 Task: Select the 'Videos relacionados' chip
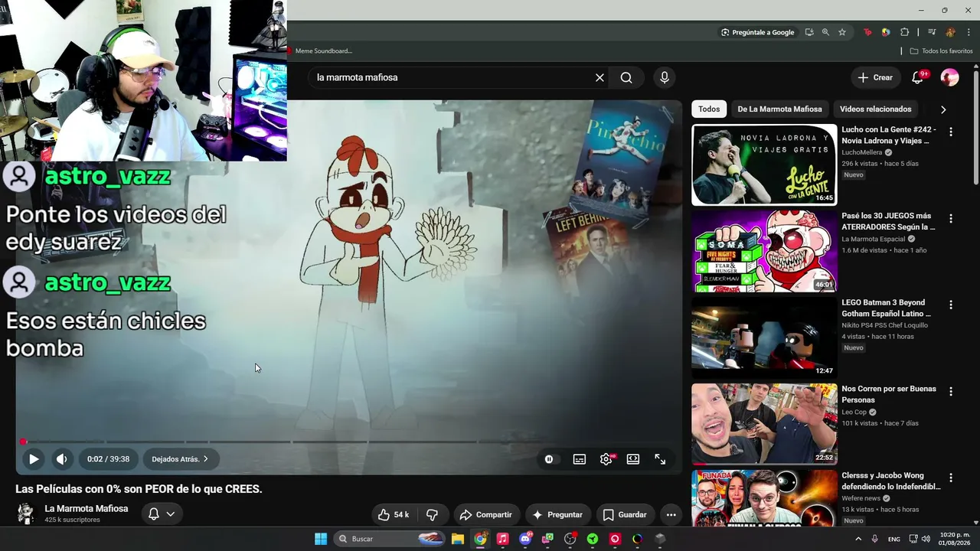point(875,109)
